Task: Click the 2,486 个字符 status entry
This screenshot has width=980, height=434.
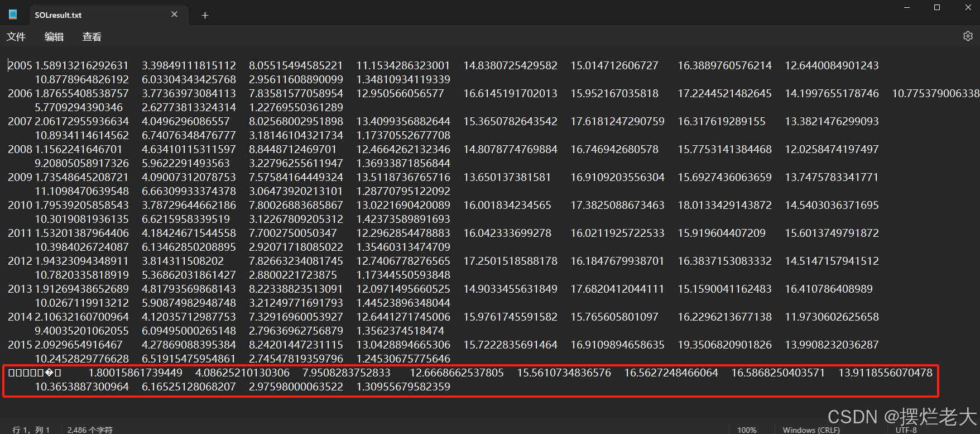Action: click(x=90, y=430)
